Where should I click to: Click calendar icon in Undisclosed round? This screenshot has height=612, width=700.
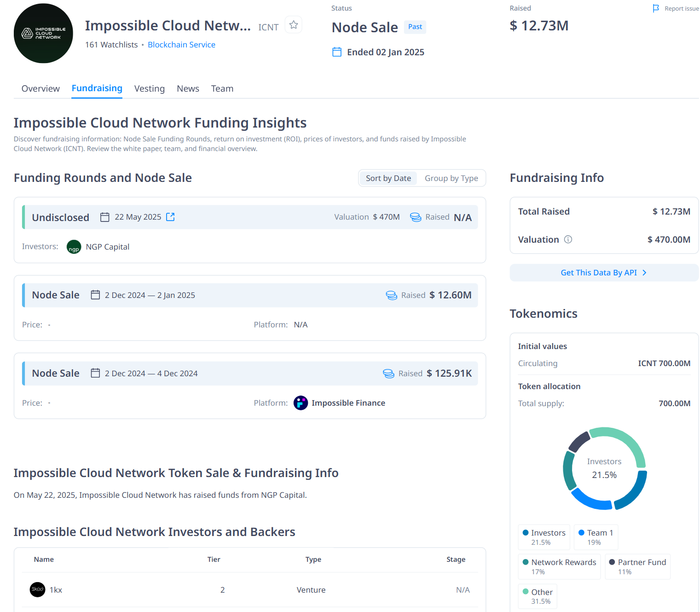click(105, 217)
